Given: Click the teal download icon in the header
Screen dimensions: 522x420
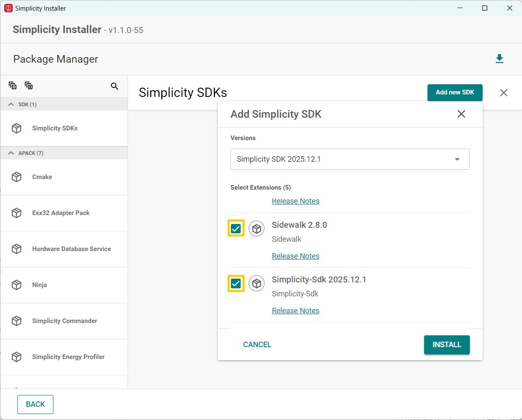Looking at the screenshot, I should pyautogui.click(x=500, y=59).
